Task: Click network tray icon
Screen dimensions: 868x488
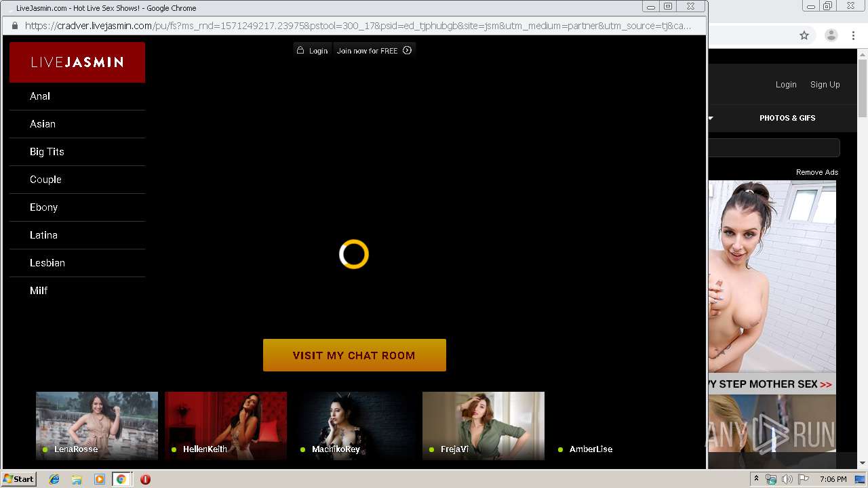Action: pos(771,479)
